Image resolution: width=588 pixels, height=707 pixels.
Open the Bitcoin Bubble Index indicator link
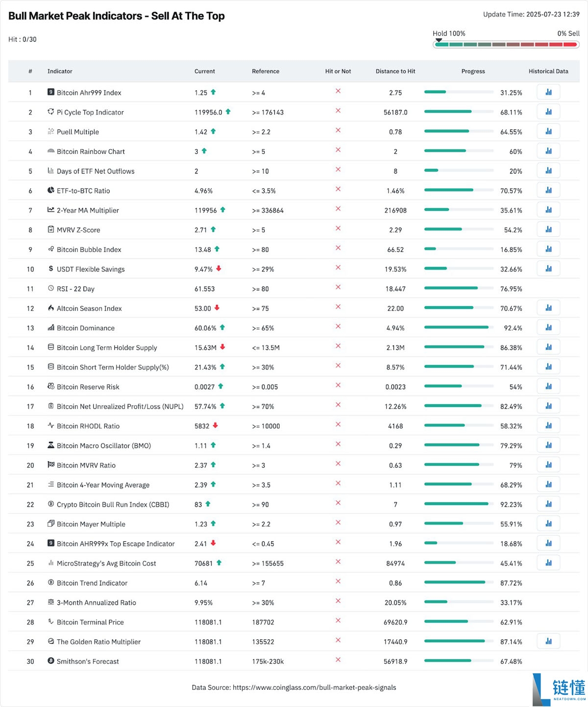89,249
